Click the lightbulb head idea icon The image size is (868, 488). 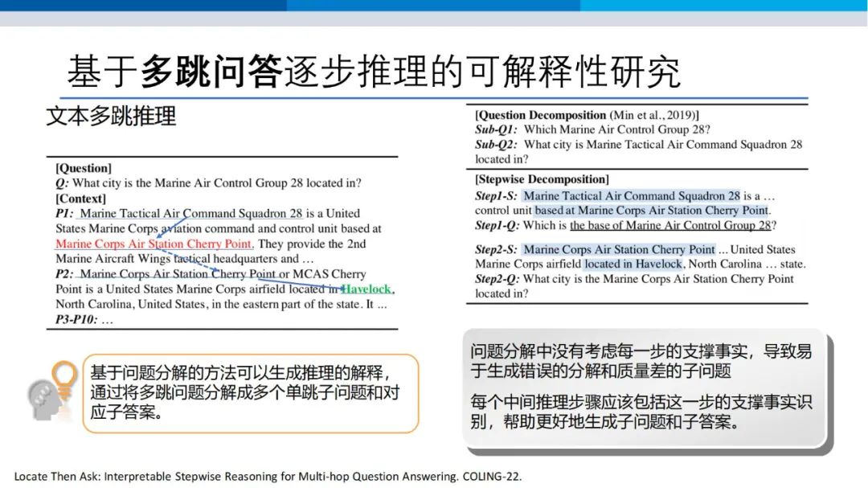click(51, 391)
